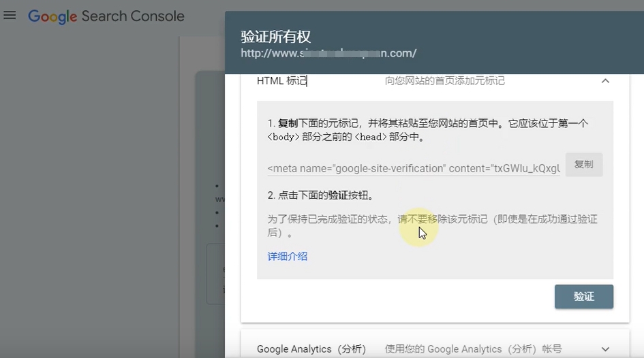Click the site URL under 验证所有权

pyautogui.click(x=328, y=53)
